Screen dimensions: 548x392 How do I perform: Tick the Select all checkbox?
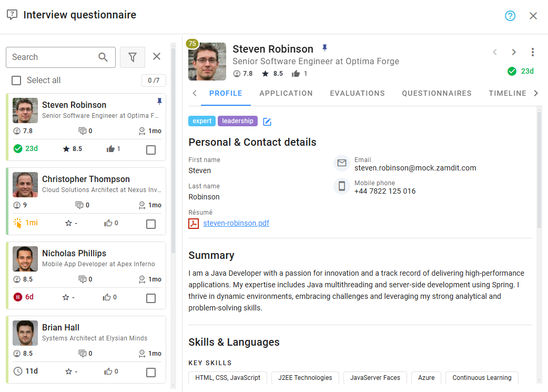click(x=16, y=81)
